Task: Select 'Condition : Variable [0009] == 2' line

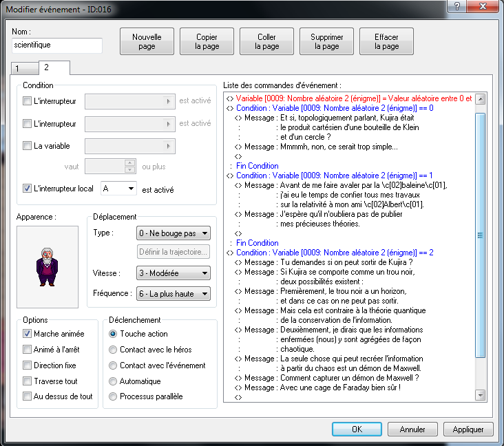Action: point(330,253)
